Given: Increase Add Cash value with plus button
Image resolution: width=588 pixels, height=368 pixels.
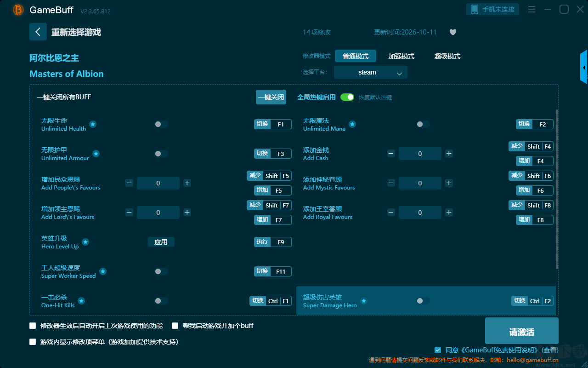Looking at the screenshot, I should tap(449, 154).
